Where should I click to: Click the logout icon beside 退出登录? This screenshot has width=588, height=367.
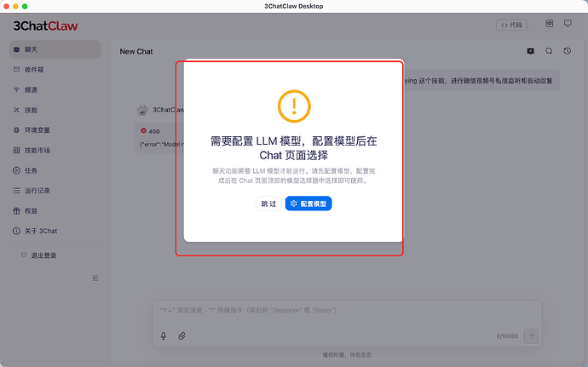(24, 255)
